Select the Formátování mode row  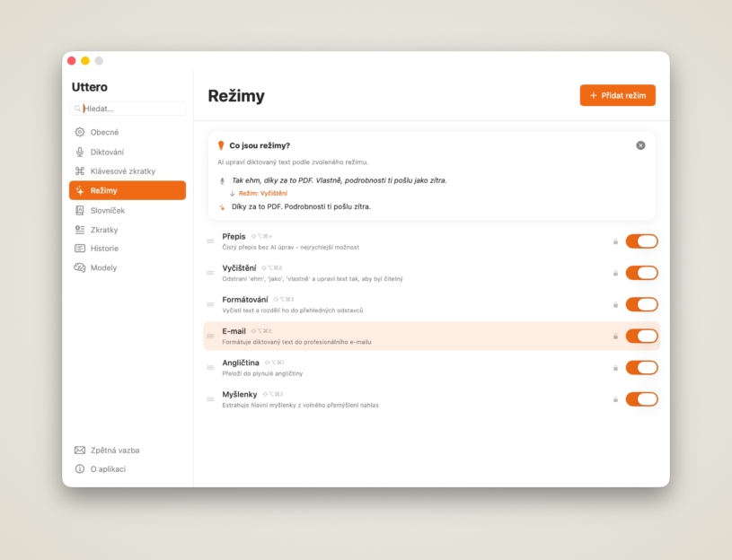[x=432, y=304]
